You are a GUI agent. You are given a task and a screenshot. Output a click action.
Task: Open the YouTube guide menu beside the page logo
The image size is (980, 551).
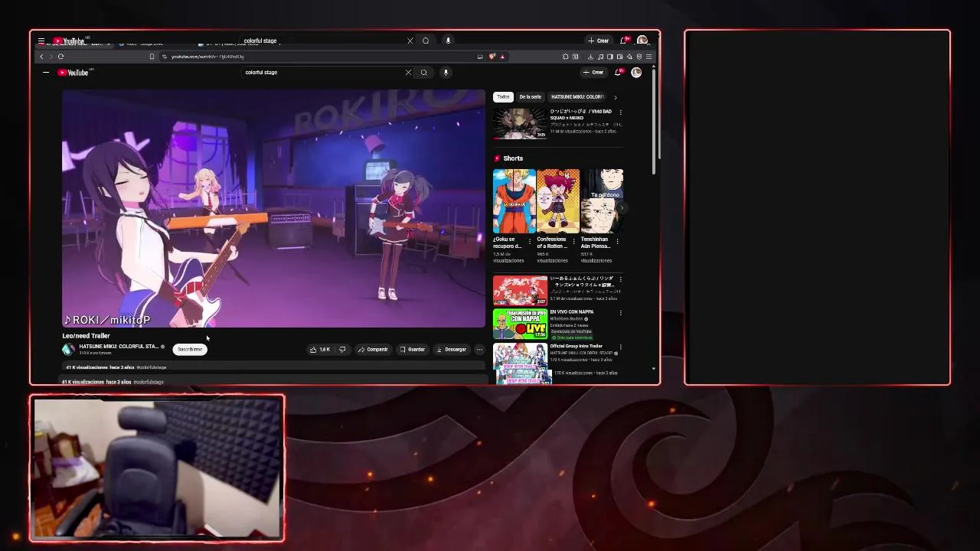point(46,73)
